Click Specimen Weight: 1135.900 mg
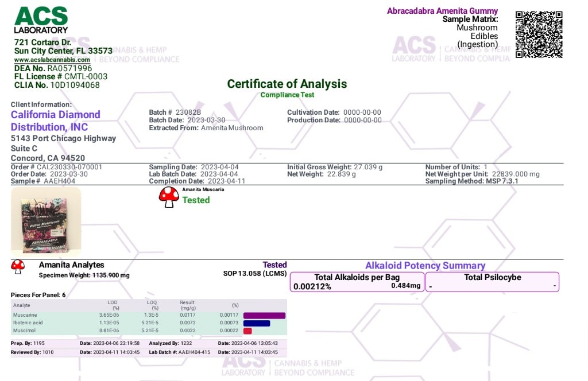The height and width of the screenshot is (381, 588). tap(84, 275)
